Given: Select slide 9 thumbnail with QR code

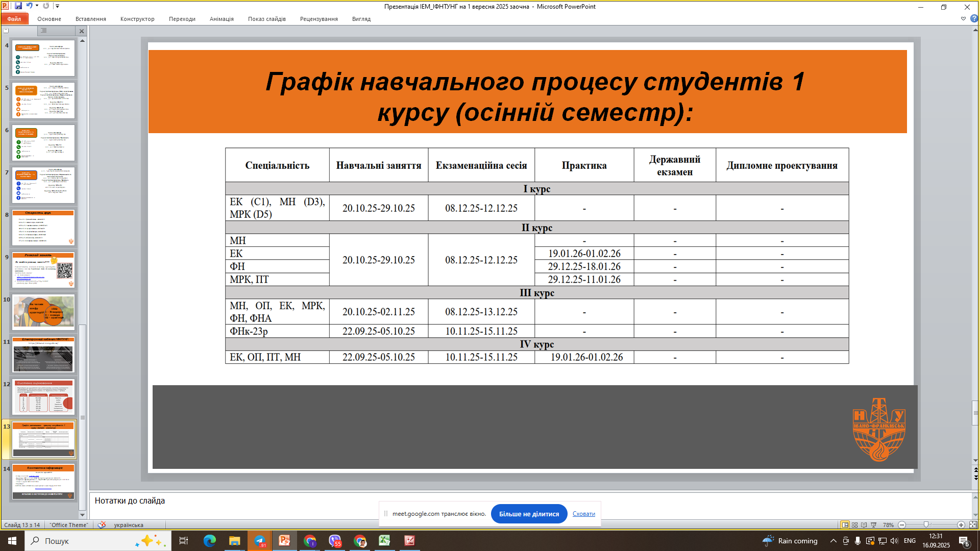Looking at the screenshot, I should tap(44, 270).
